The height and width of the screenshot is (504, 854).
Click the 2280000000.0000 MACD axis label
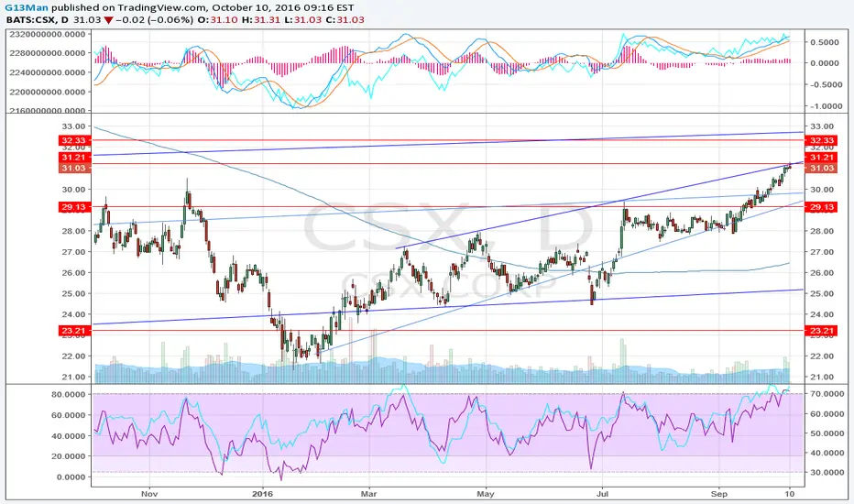(x=48, y=53)
